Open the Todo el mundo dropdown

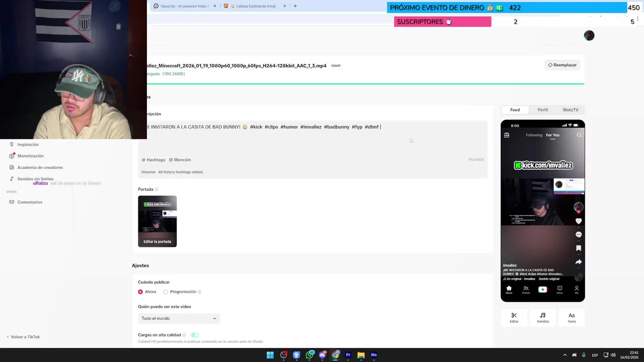point(179,318)
